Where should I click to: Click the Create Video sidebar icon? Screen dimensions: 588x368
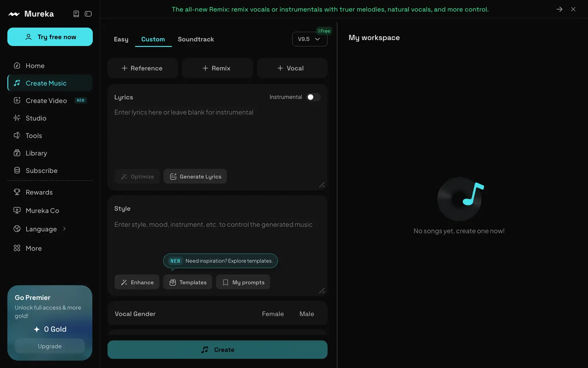point(17,100)
